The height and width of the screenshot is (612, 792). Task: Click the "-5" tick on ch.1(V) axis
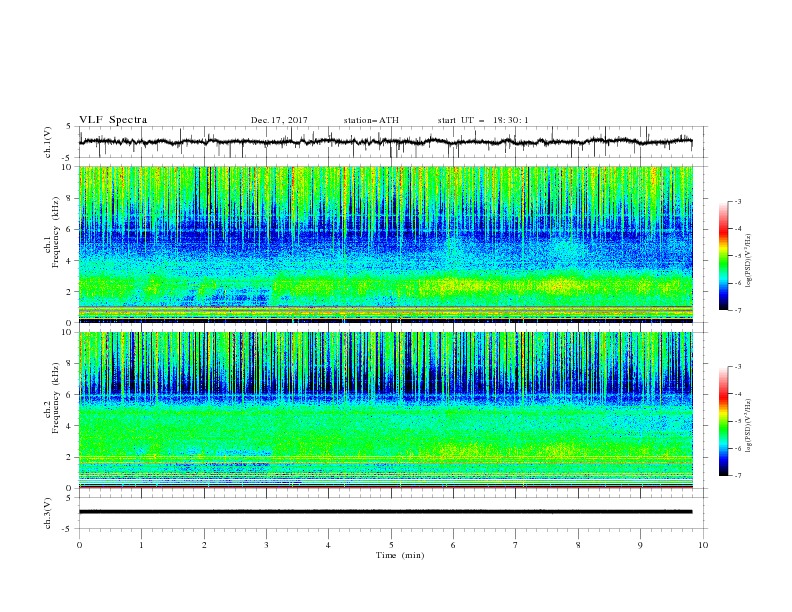coord(68,158)
